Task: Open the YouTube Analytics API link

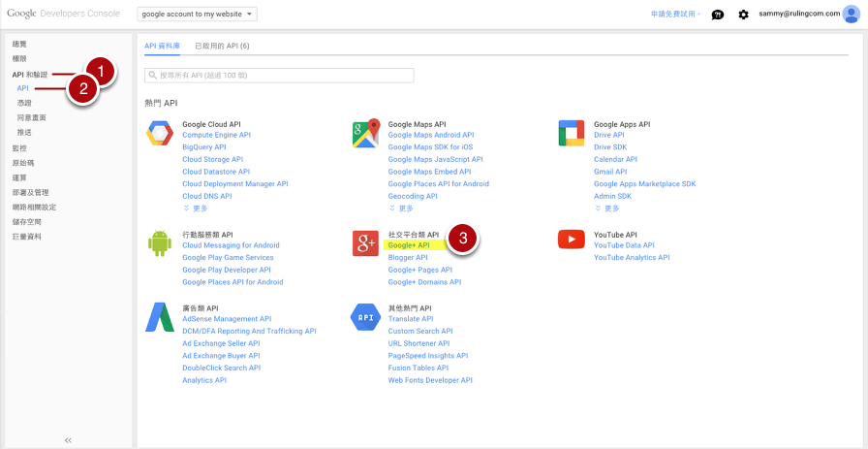Action: pos(632,257)
